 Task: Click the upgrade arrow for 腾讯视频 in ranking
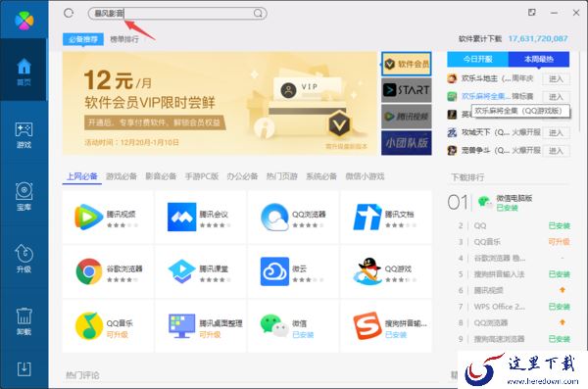coord(563,290)
